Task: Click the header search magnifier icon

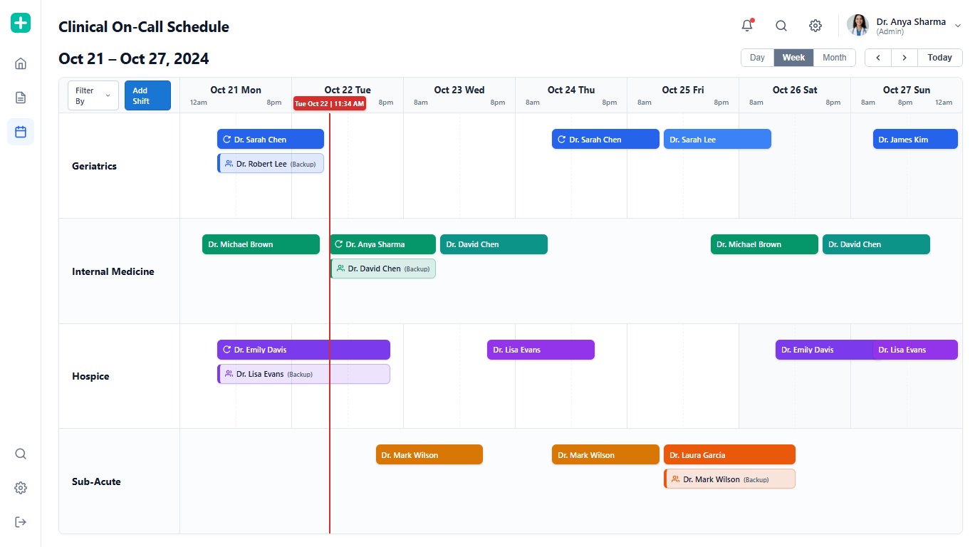Action: 781,26
